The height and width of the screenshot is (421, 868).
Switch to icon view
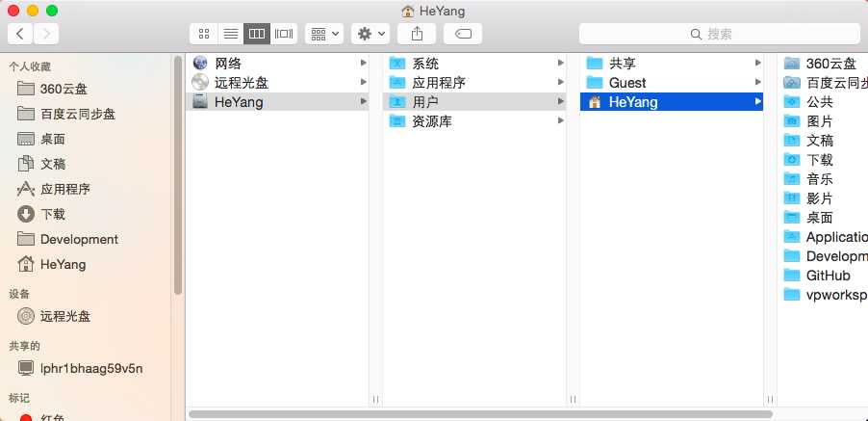click(204, 34)
